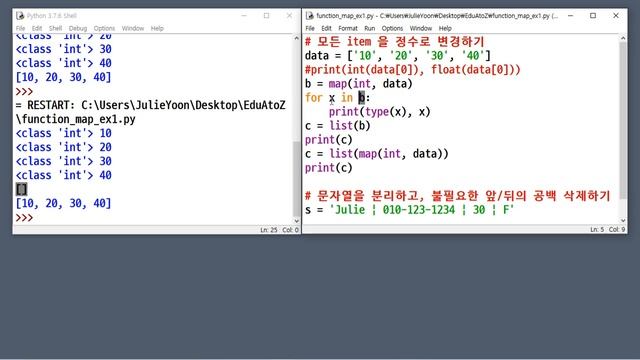This screenshot has width=640, height=360.
Task: Click highlighted b in for loop line
Action: (362, 98)
